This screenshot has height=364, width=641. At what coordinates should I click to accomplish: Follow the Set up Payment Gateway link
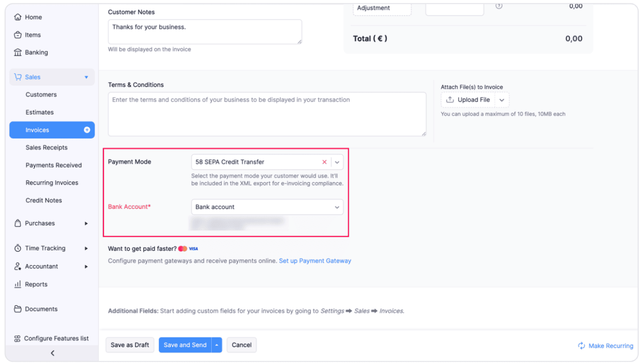pos(315,261)
